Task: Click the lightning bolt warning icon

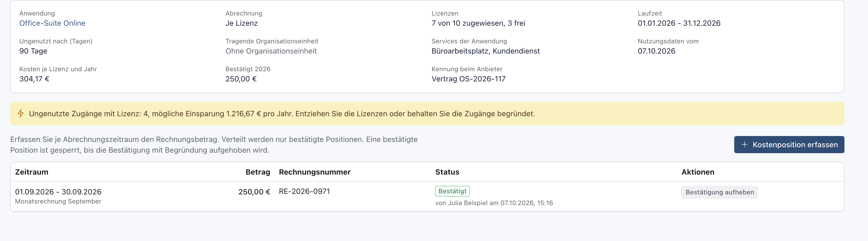Action: point(21,114)
